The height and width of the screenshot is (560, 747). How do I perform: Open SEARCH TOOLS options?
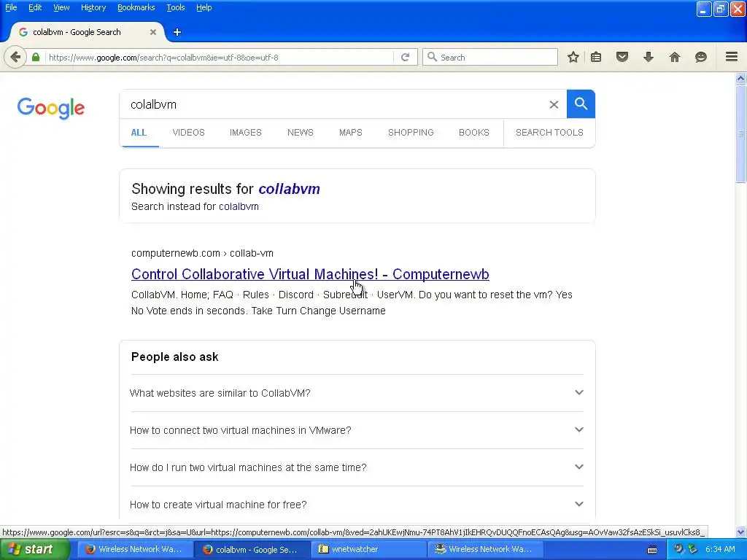(x=549, y=133)
